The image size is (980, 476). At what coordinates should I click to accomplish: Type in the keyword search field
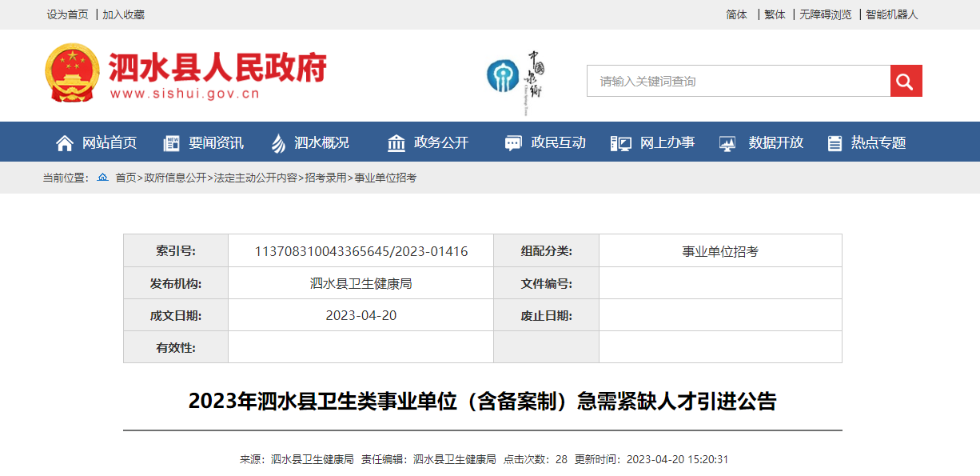739,81
